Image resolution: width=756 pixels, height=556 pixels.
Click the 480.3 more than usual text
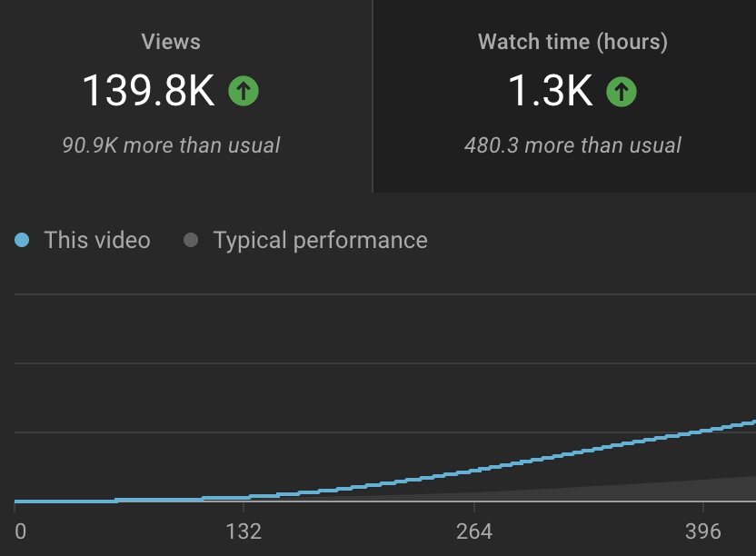point(572,145)
